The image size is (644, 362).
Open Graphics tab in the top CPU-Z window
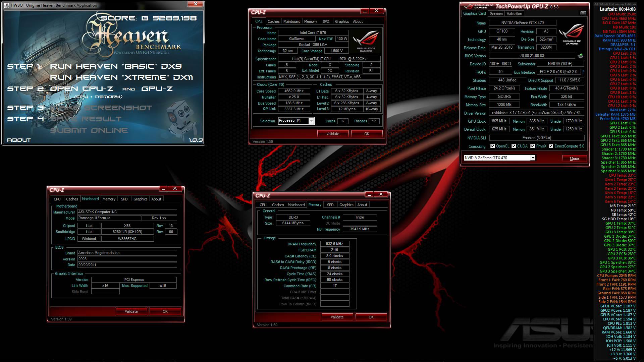(x=342, y=21)
